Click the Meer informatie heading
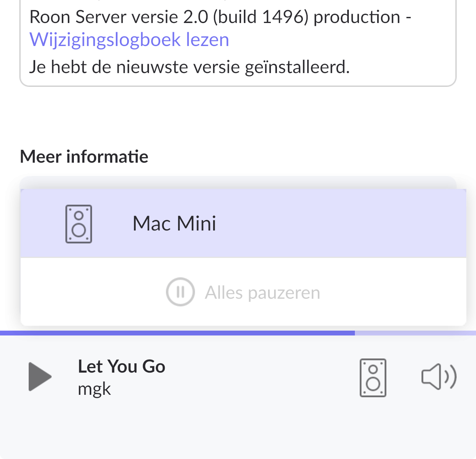The image size is (476, 459). pyautogui.click(x=84, y=157)
